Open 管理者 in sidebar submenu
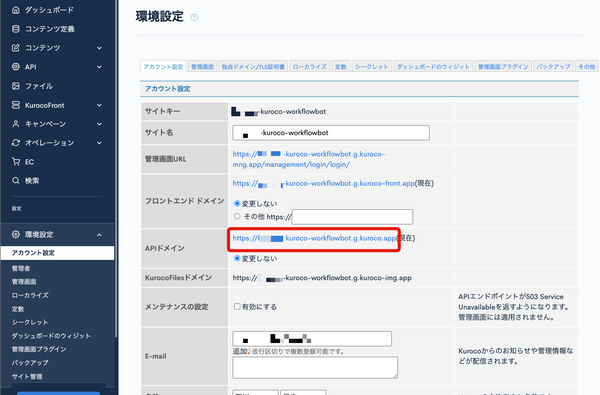This screenshot has height=395, width=600. (x=21, y=268)
